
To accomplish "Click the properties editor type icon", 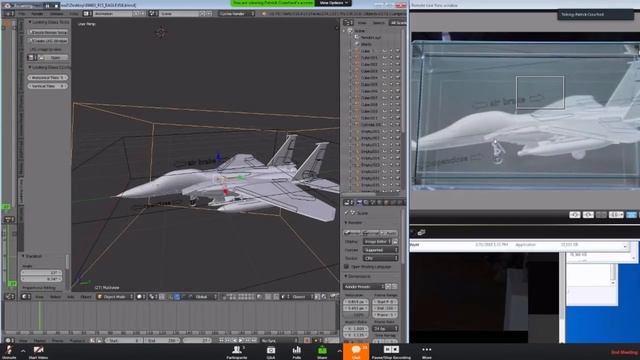I will (x=347, y=202).
